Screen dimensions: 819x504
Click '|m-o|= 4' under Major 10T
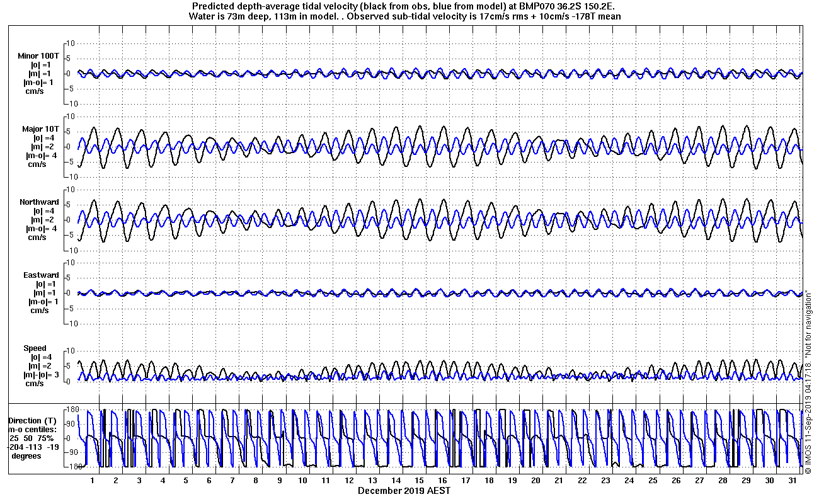click(42, 156)
